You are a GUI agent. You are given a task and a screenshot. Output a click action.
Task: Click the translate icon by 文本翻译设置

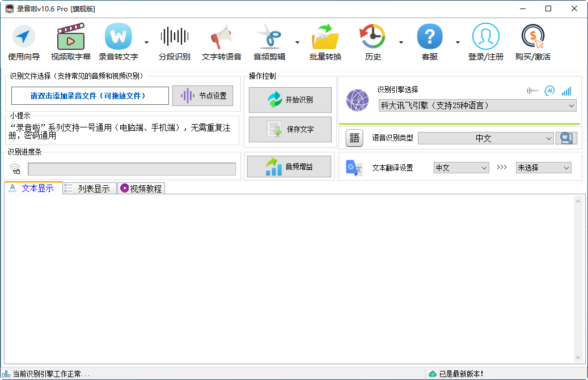(354, 168)
